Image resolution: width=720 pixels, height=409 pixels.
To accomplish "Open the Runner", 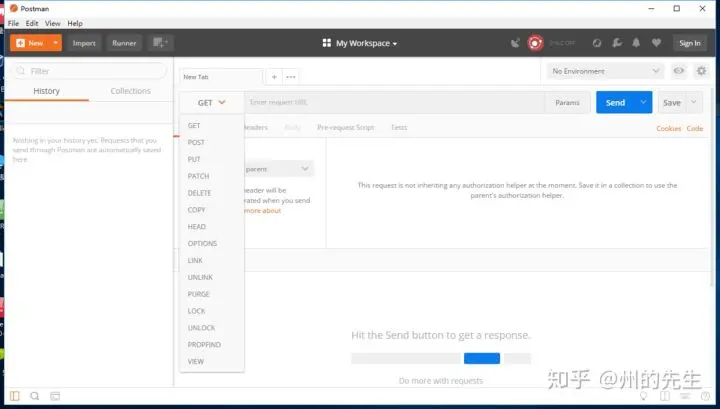I will [124, 43].
